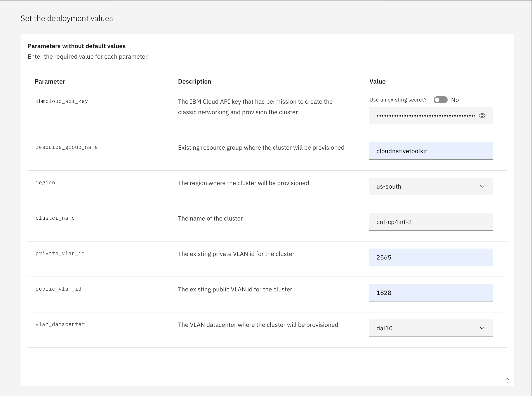This screenshot has width=532, height=396.
Task: Select the 'resource_group_name' parameter name
Action: click(67, 147)
